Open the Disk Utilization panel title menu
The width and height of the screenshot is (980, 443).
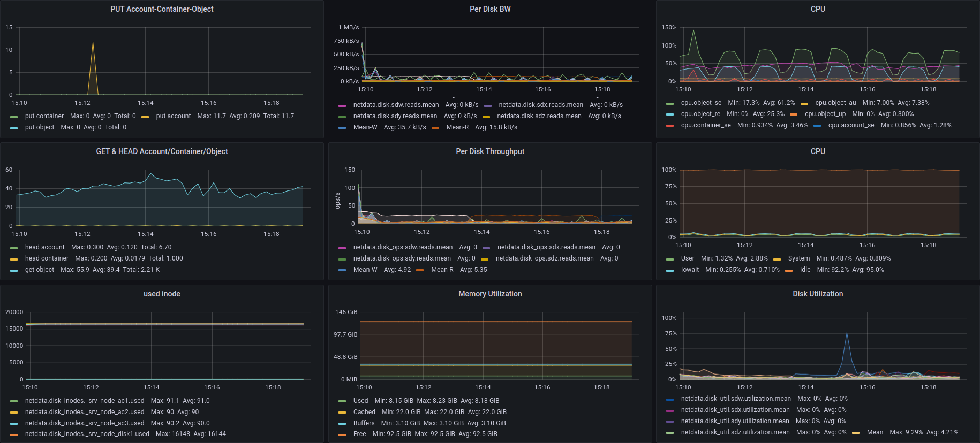pyautogui.click(x=817, y=294)
